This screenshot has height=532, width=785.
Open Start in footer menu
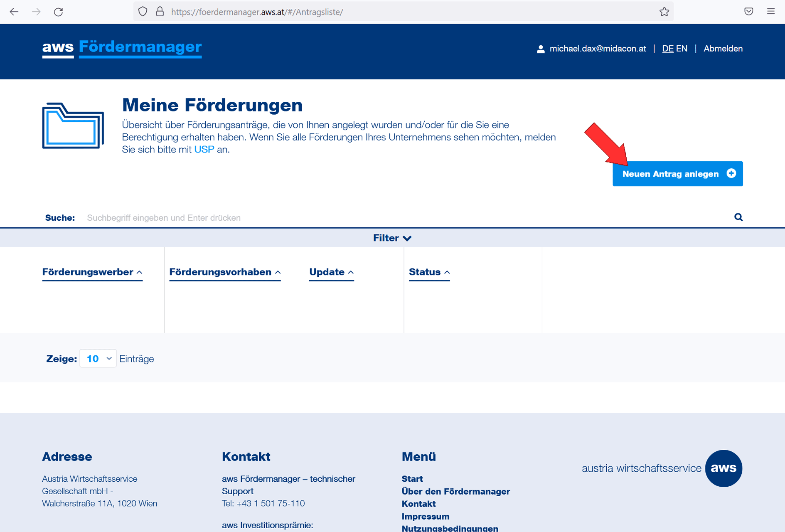412,478
